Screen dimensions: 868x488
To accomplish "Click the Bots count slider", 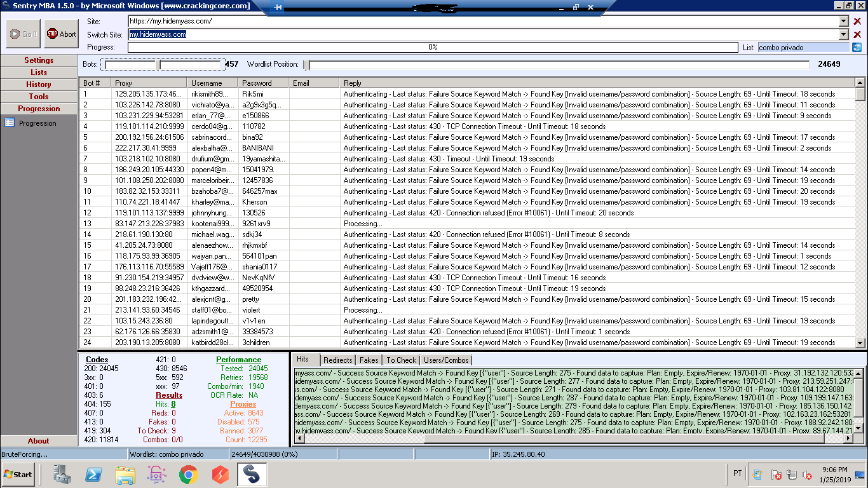I will [163, 64].
